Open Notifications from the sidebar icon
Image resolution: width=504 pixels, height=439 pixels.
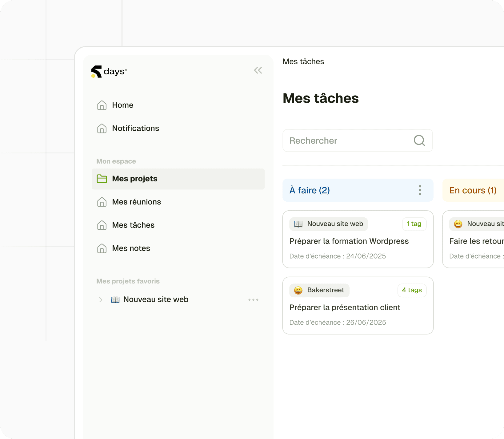tap(102, 129)
